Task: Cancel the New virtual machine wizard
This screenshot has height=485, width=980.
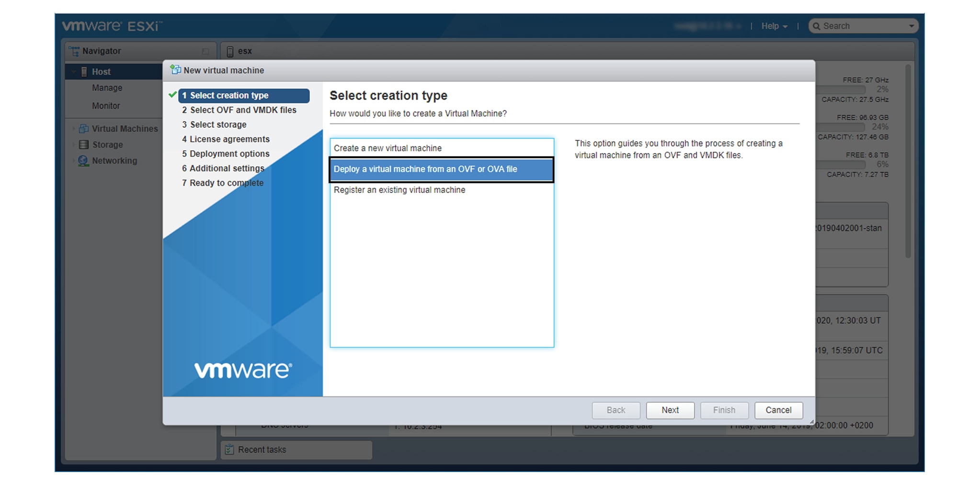Action: [x=778, y=410]
